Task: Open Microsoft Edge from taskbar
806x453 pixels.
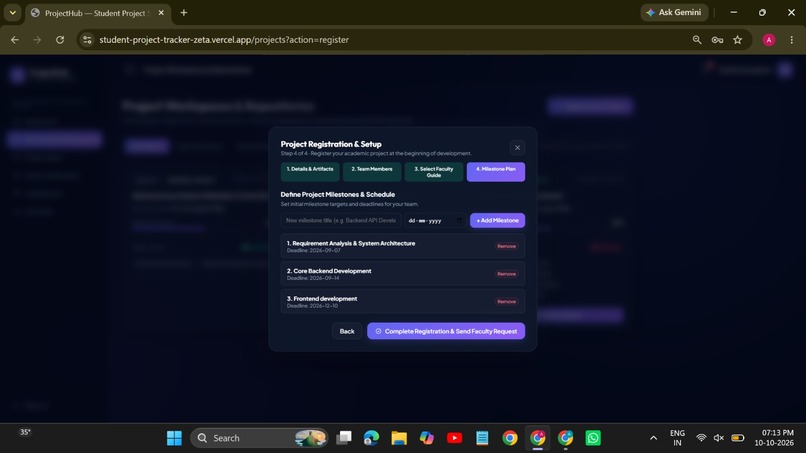Action: 371,438
